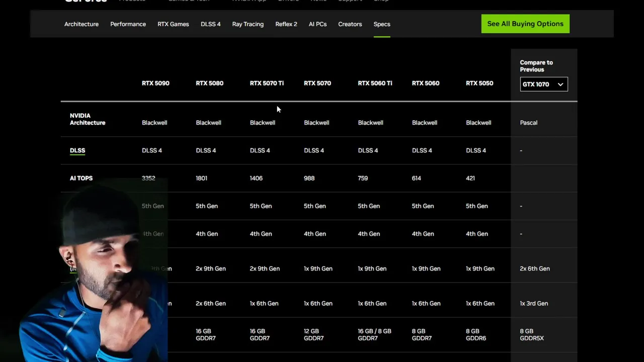Viewport: 644px width, 362px height.
Task: Click RTX 5080's 2x 9th Gen cell
Action: point(211,268)
